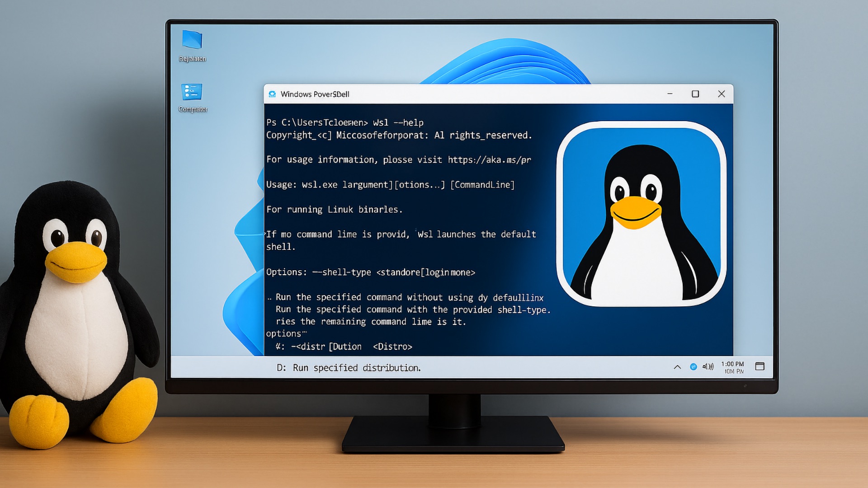Click 'For running Linuk binarles.' text
868x488 pixels.
(335, 210)
